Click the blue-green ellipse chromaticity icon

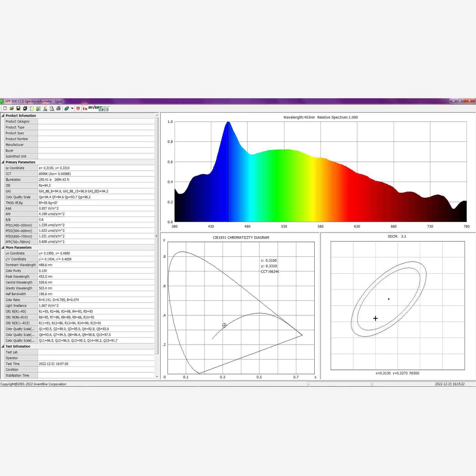[x=66, y=108]
